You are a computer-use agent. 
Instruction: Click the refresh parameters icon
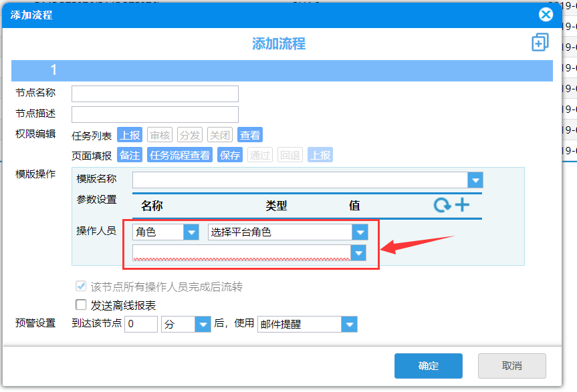coord(443,205)
